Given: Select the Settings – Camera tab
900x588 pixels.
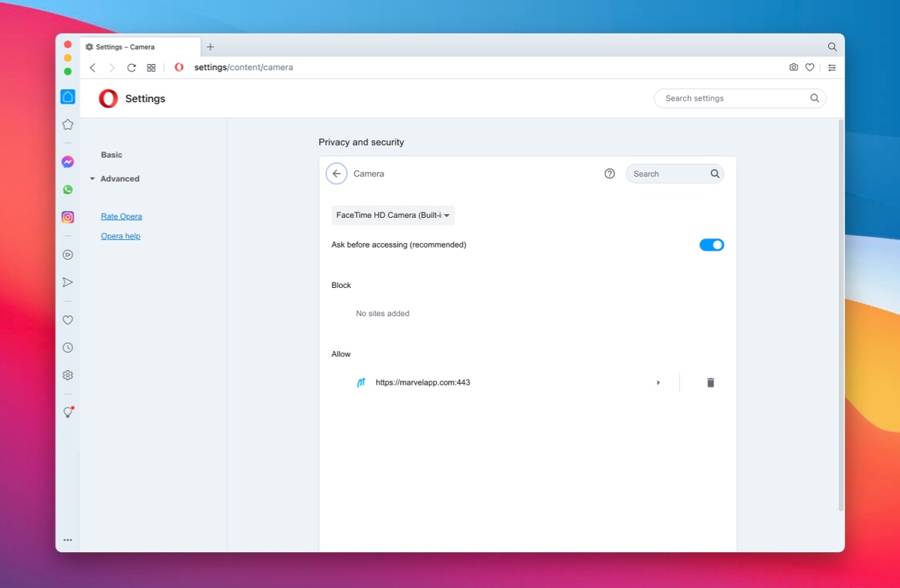Looking at the screenshot, I should click(x=139, y=47).
